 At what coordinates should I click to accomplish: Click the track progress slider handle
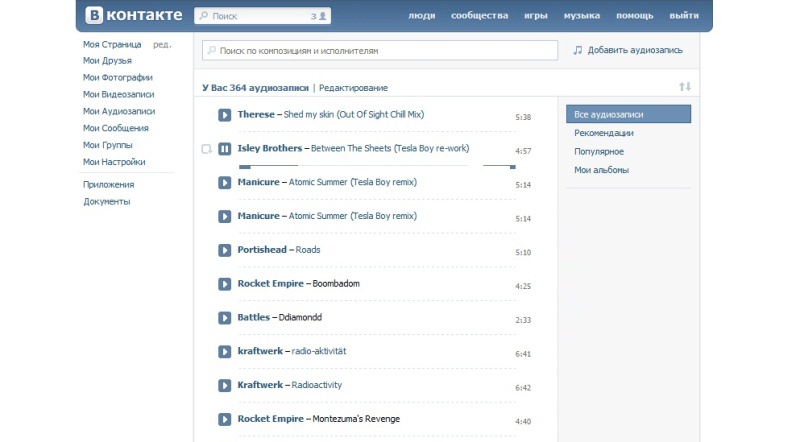point(245,166)
